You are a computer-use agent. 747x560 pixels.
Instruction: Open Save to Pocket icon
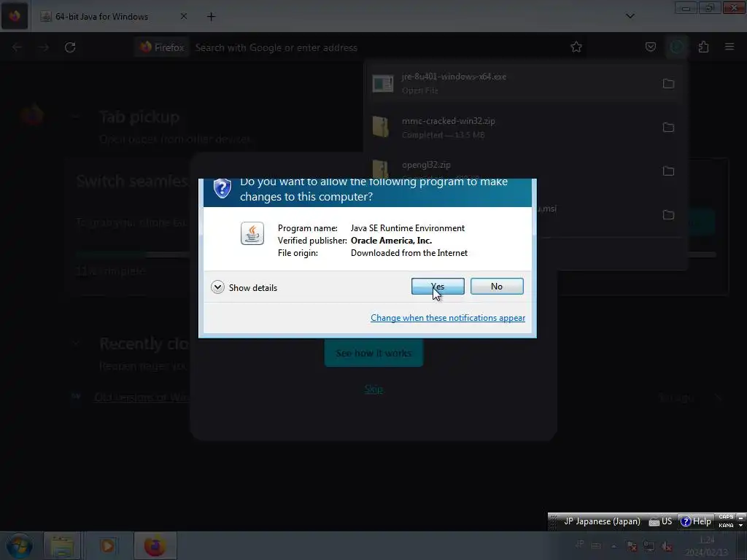click(650, 47)
